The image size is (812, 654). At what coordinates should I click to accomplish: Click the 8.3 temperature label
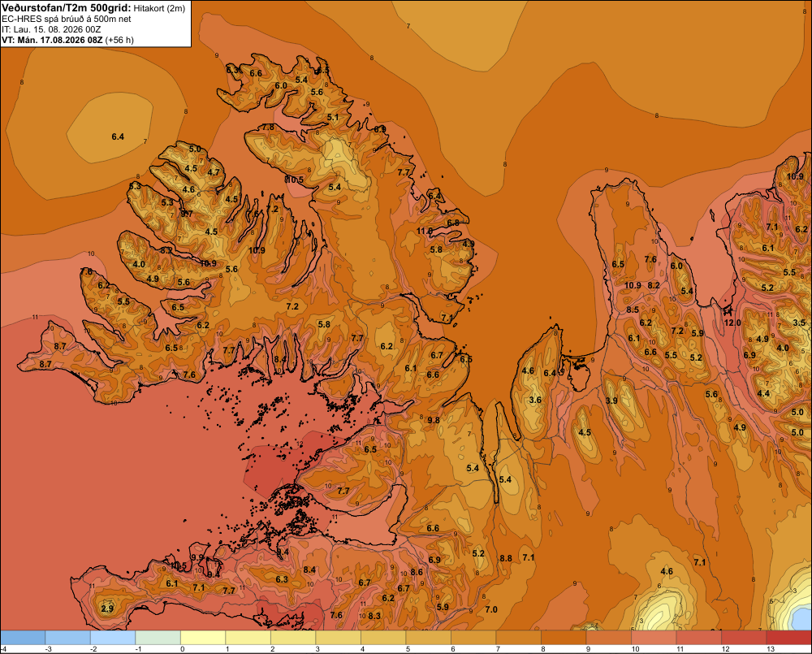coord(374,616)
